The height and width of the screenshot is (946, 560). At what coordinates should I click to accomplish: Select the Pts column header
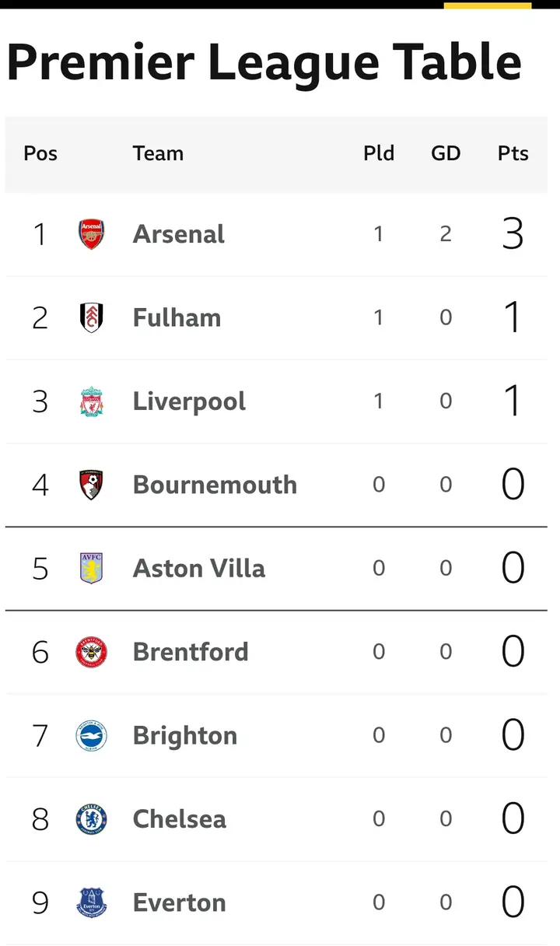513,153
